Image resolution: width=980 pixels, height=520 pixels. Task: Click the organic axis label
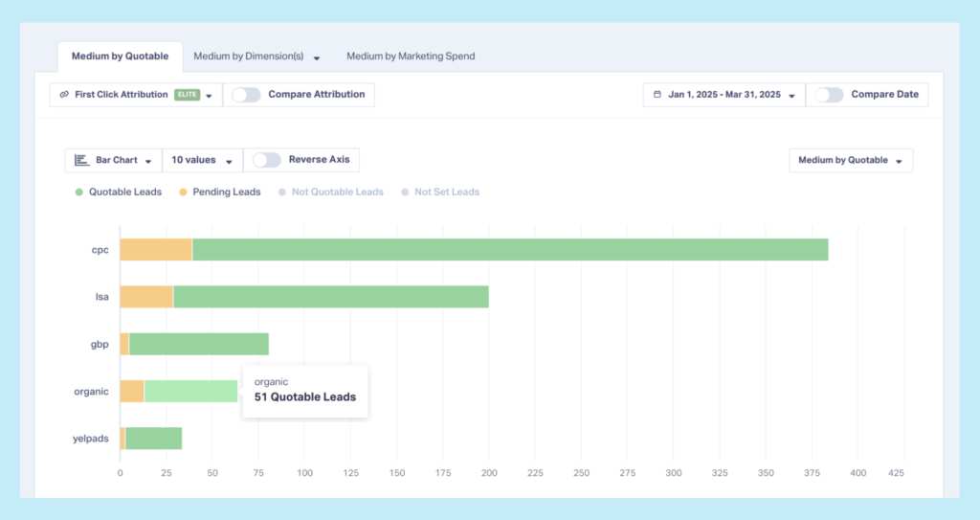click(x=91, y=392)
